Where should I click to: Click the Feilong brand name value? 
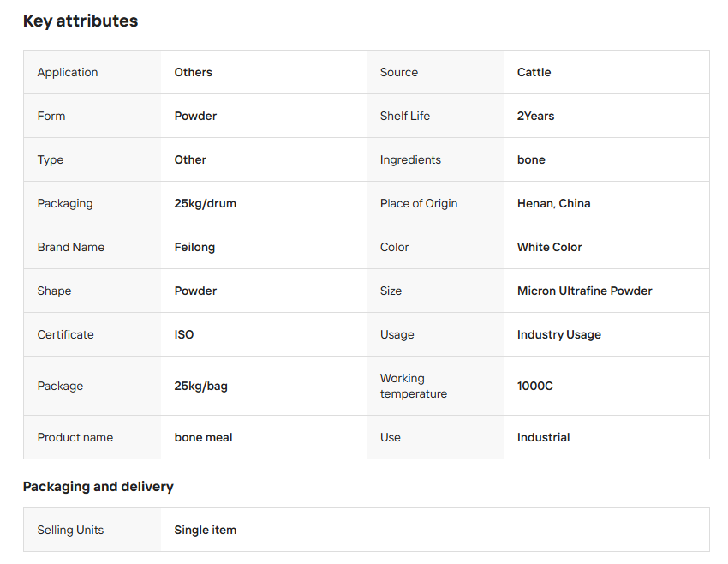(x=194, y=247)
